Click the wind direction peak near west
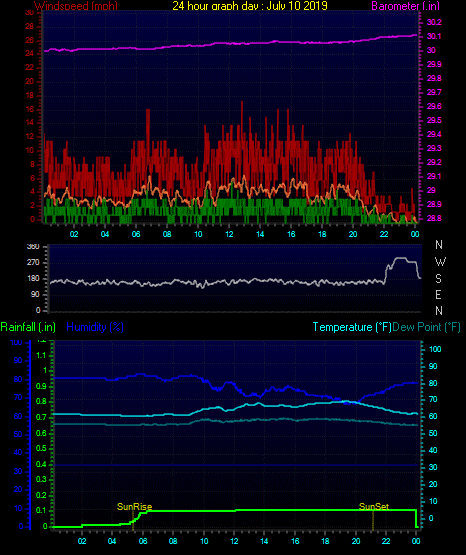Image resolution: width=466 pixels, height=555 pixels. [401, 258]
